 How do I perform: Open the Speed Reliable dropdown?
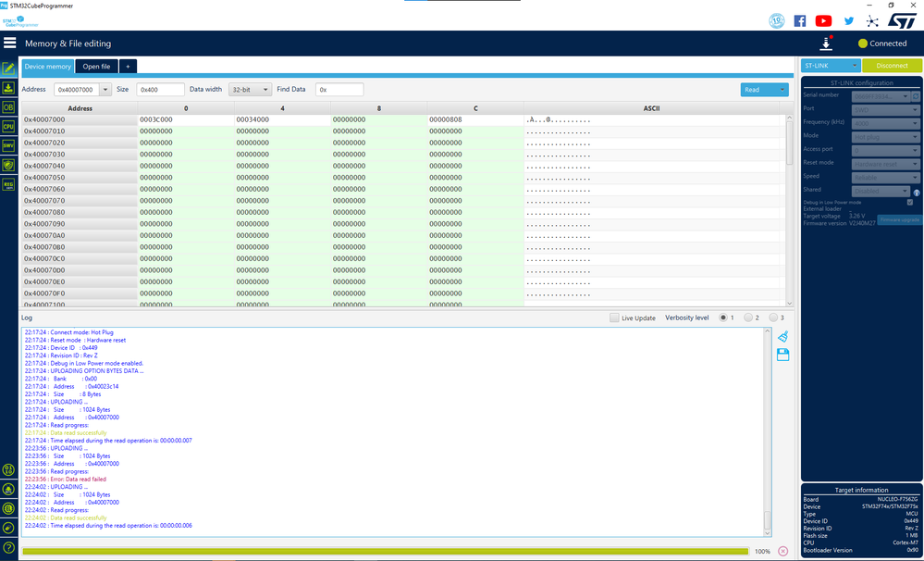885,178
